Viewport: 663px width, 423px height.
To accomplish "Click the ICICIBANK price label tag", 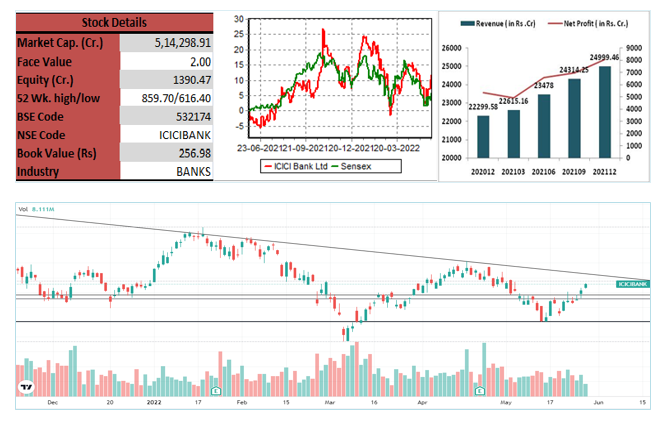I will tap(633, 284).
